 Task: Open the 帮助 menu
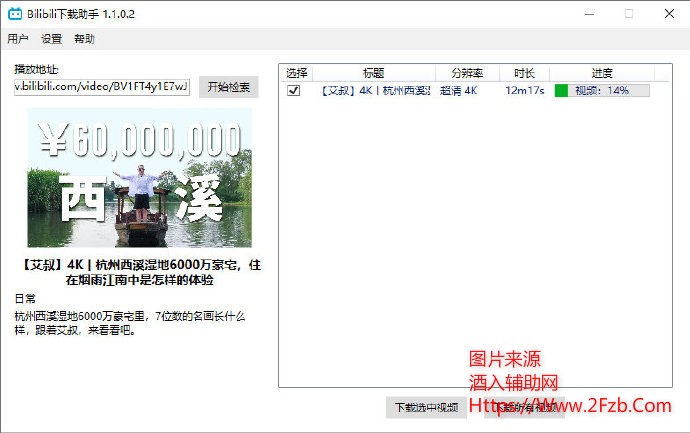click(84, 39)
